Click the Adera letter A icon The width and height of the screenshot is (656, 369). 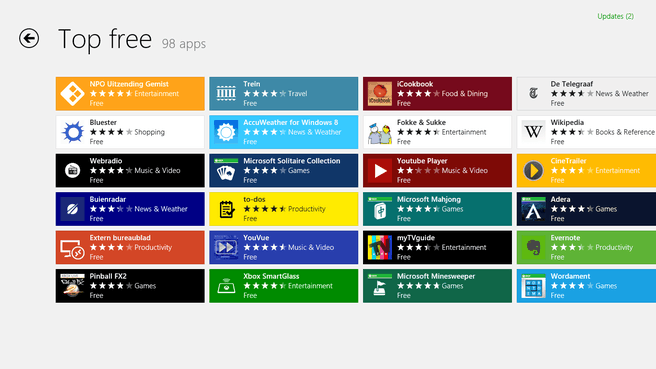pyautogui.click(x=533, y=209)
